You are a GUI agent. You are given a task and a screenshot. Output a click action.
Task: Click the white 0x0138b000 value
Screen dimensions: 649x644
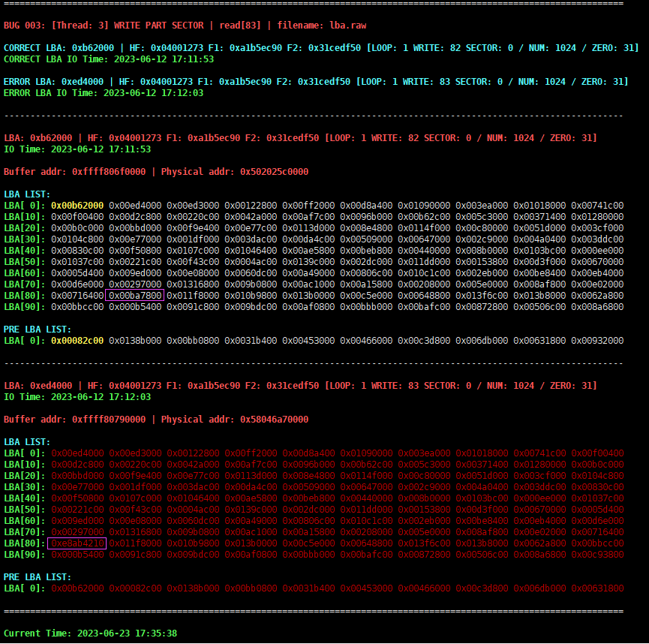coord(135,341)
